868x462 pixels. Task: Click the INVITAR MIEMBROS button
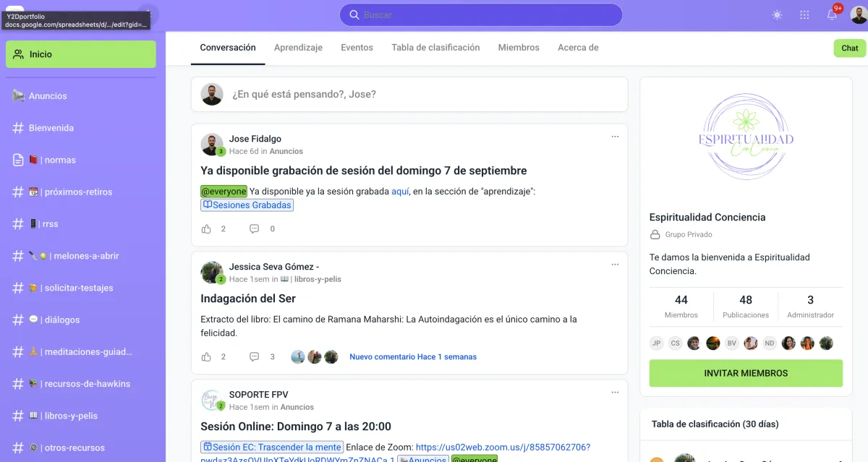pos(746,373)
